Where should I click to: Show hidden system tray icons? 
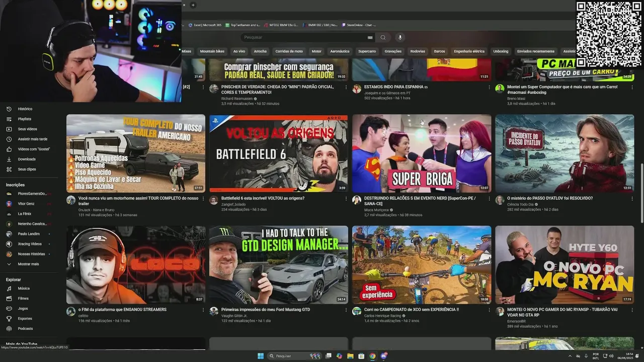coord(570,356)
